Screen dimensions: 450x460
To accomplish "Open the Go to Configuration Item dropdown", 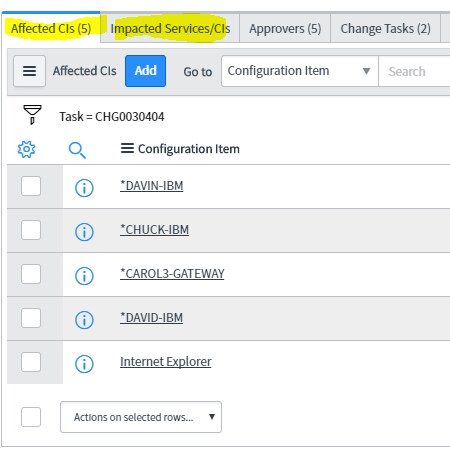I will coord(300,71).
